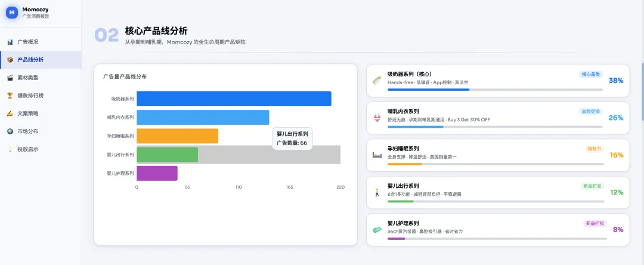Click the 婴儿出行系列 card title
Screen dimensions: 644x265
pyautogui.click(x=403, y=186)
